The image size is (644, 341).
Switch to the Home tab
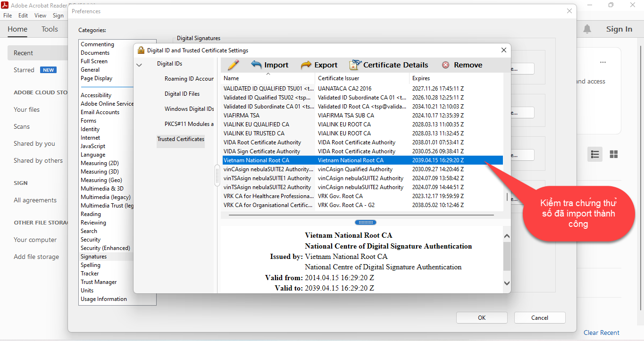pos(17,29)
